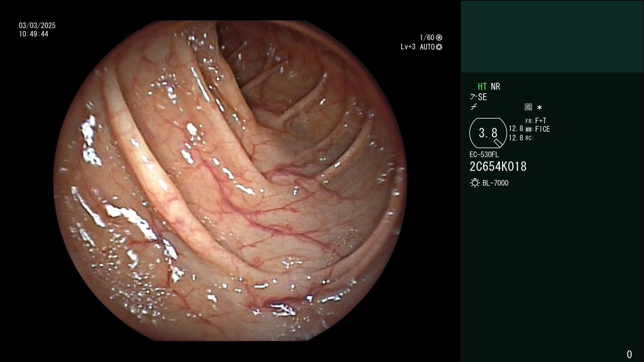Screen dimensions: 644x362
Task: Click the FR: F+T setting
Action: click(536, 121)
